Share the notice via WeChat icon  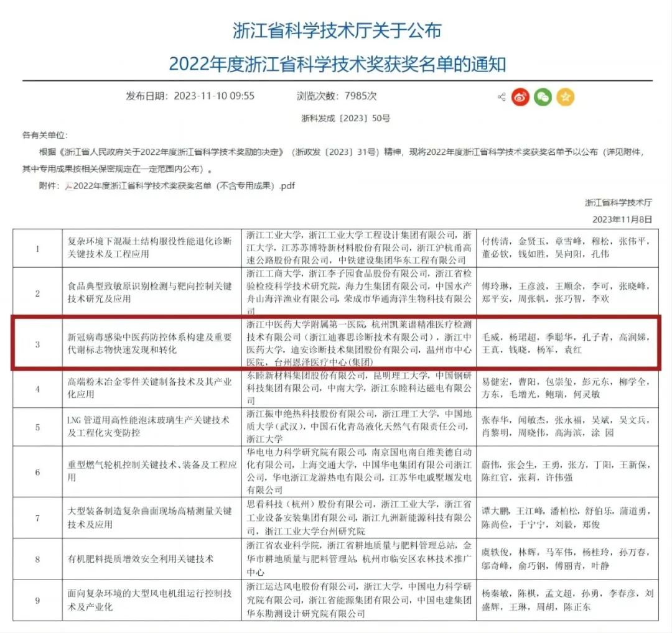click(x=543, y=97)
